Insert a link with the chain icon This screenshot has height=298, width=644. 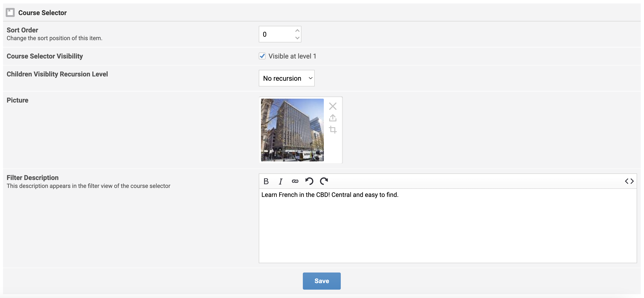click(295, 181)
